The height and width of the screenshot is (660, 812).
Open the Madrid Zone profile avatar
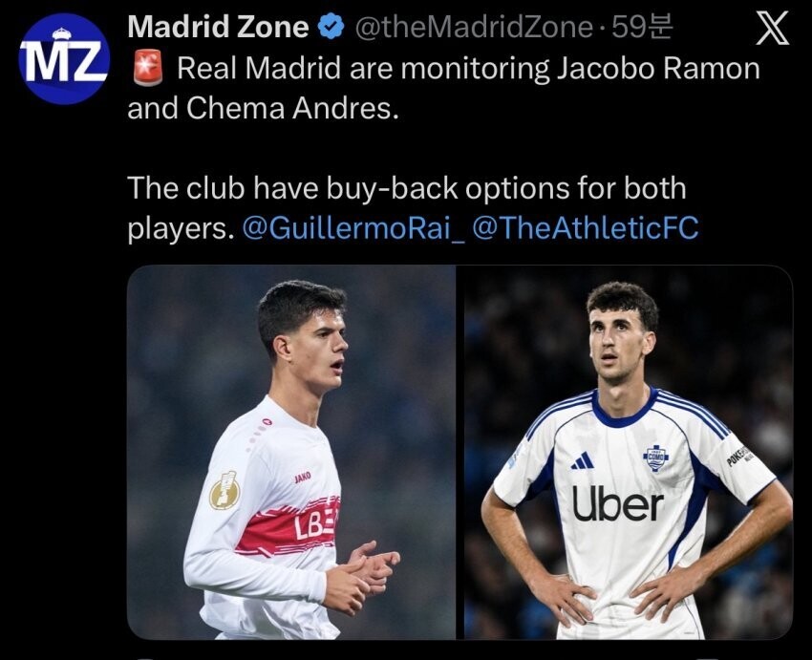tap(64, 58)
